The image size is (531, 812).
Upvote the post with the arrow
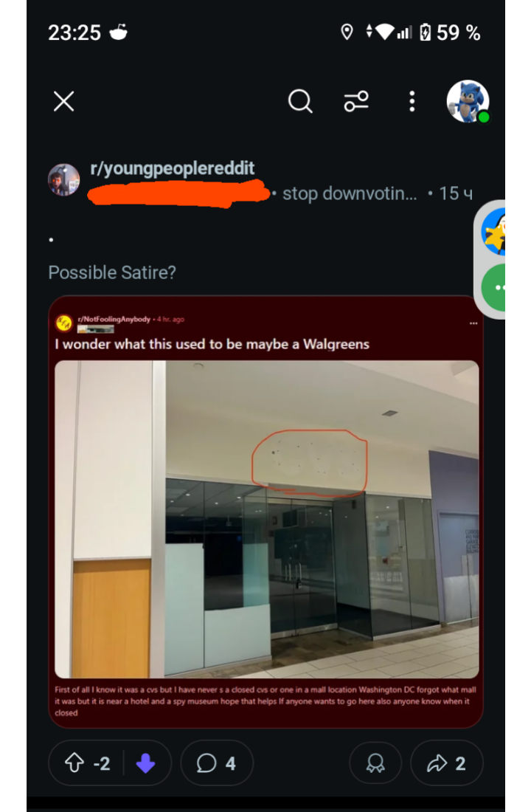click(74, 763)
